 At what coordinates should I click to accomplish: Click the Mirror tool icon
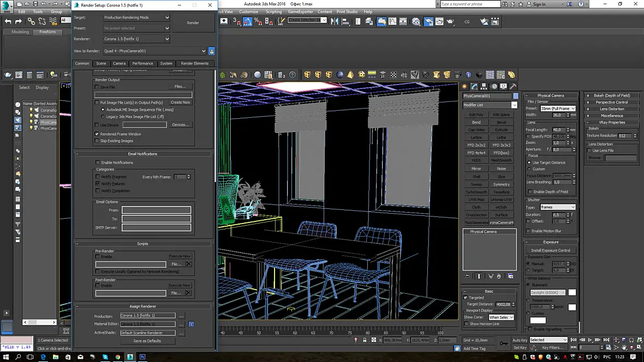(335, 21)
